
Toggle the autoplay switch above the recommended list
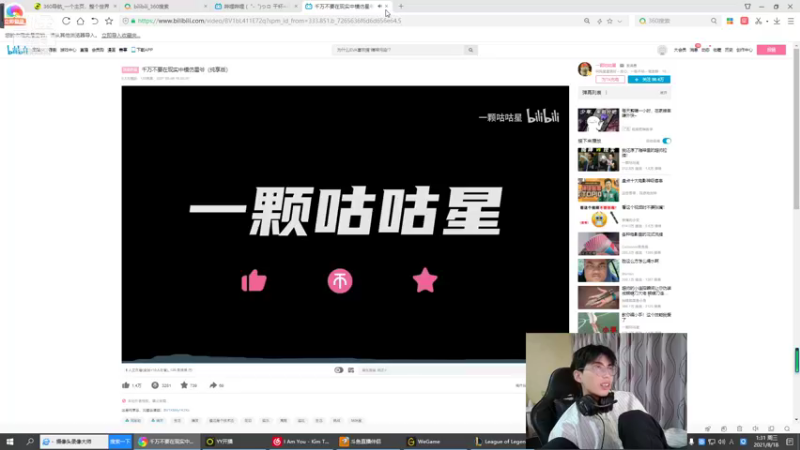click(x=666, y=141)
